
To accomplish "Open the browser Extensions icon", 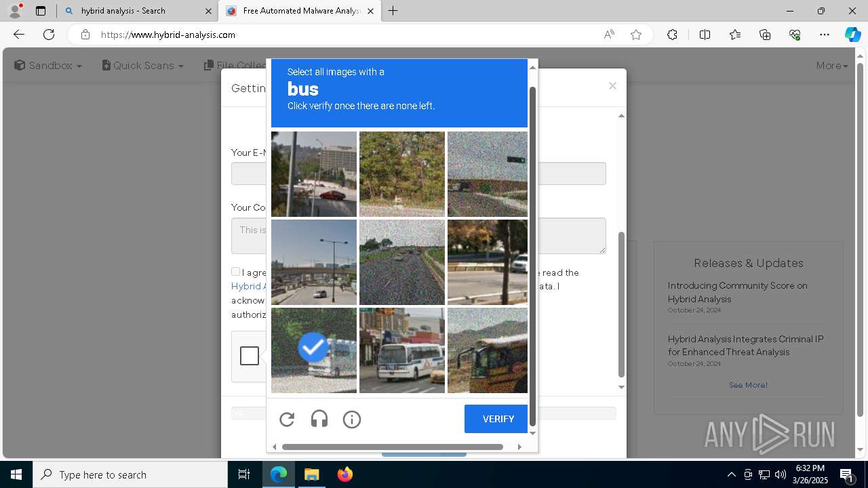I will point(672,35).
